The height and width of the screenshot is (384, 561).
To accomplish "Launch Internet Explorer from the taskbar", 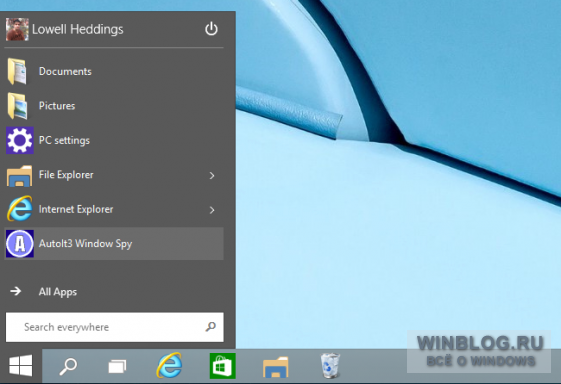I will coord(169,365).
